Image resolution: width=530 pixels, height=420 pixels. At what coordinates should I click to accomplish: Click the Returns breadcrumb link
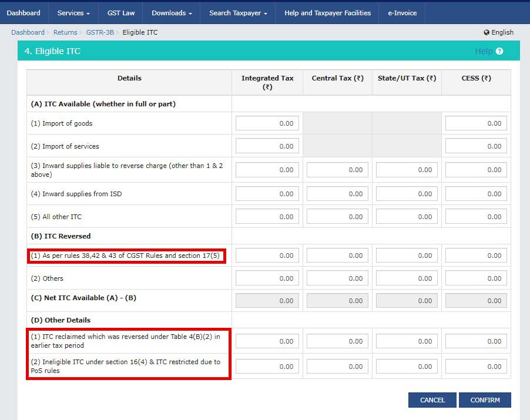pyautogui.click(x=65, y=32)
